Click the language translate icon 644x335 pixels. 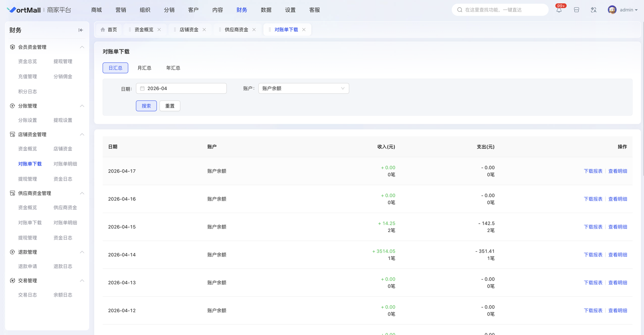(594, 10)
